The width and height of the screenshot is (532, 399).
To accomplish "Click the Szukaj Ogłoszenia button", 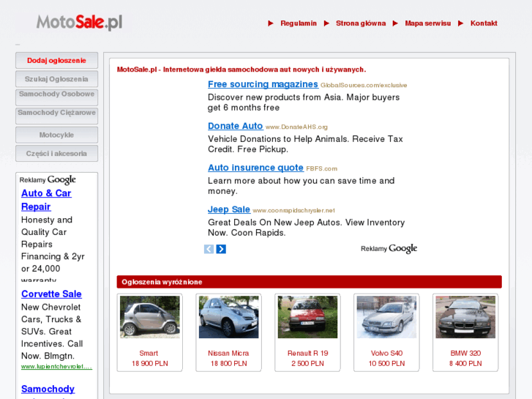I will [56, 79].
